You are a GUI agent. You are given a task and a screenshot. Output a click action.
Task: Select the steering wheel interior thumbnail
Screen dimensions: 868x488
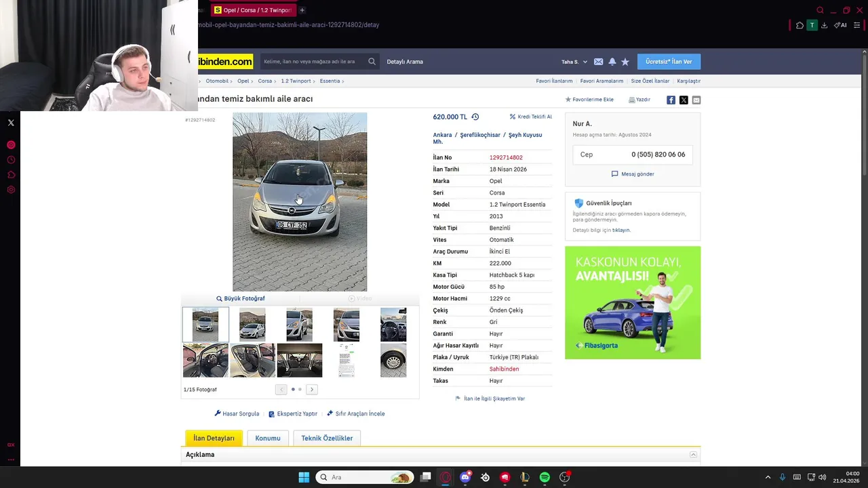pos(393,325)
